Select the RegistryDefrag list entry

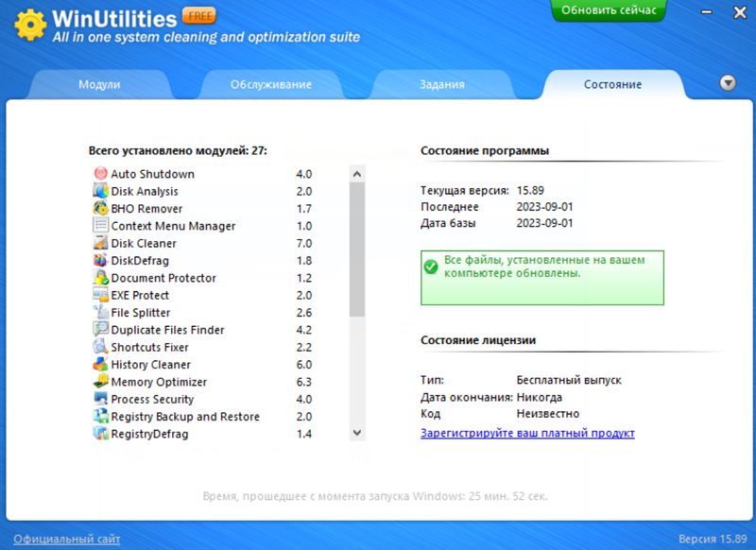click(x=202, y=434)
